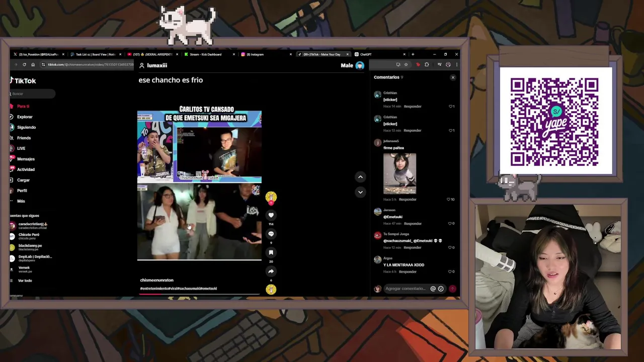The height and width of the screenshot is (362, 644).
Task: Insert a mention with the @ icon
Action: [433, 289]
